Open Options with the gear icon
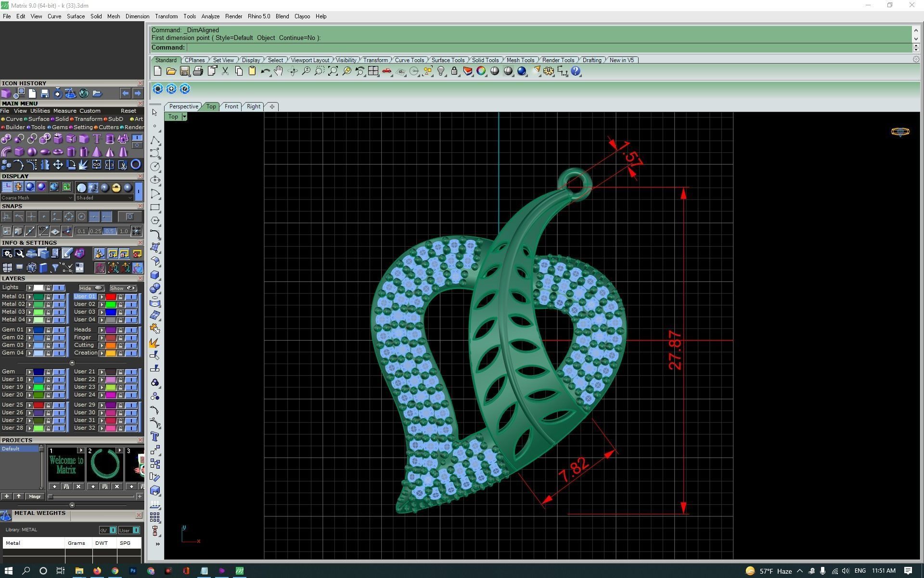Image resolution: width=924 pixels, height=578 pixels. pyautogui.click(x=549, y=71)
